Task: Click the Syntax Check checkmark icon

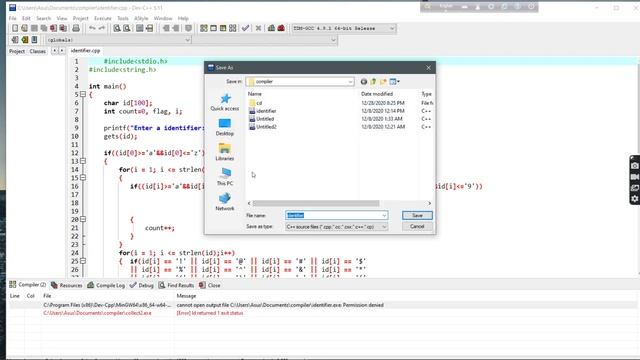Action: point(245,28)
